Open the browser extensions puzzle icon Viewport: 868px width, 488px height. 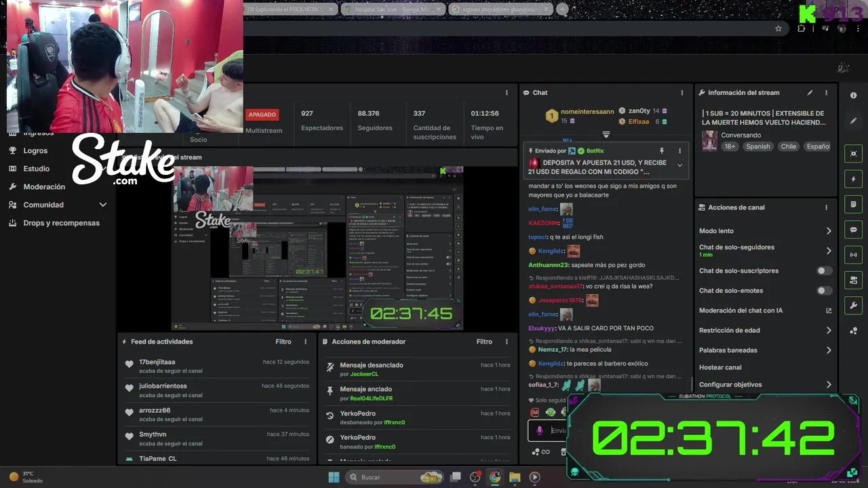pos(802,28)
